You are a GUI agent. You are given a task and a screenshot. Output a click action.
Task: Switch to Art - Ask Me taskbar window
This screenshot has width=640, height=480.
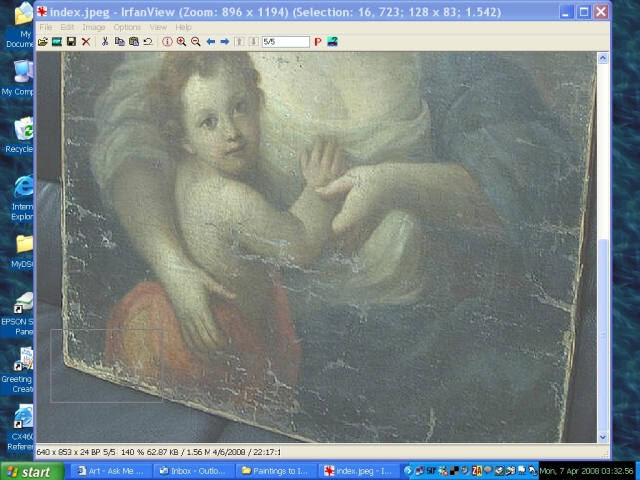[x=111, y=471]
